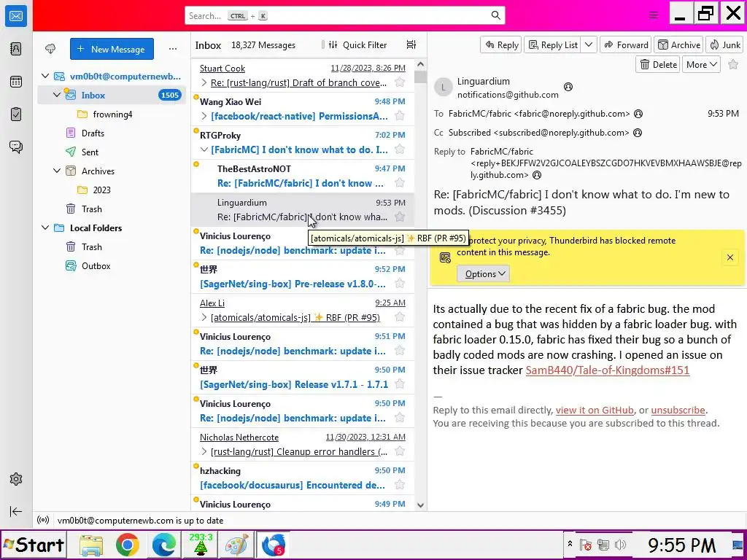Click contact icon next to Linguardium
The image size is (747, 560).
(568, 87)
